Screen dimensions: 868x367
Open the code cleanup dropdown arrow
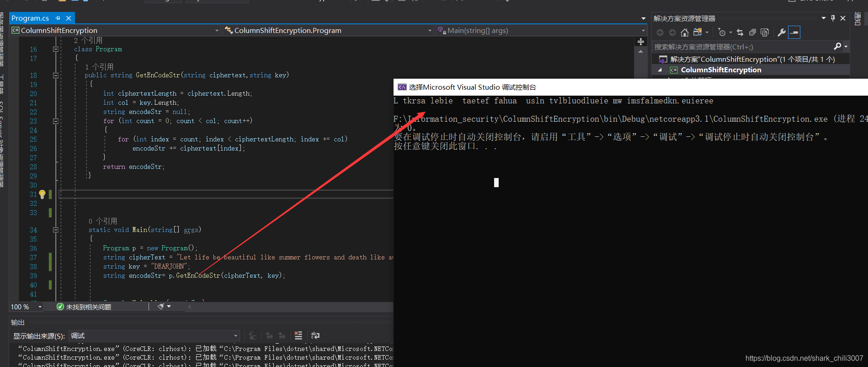pyautogui.click(x=169, y=306)
